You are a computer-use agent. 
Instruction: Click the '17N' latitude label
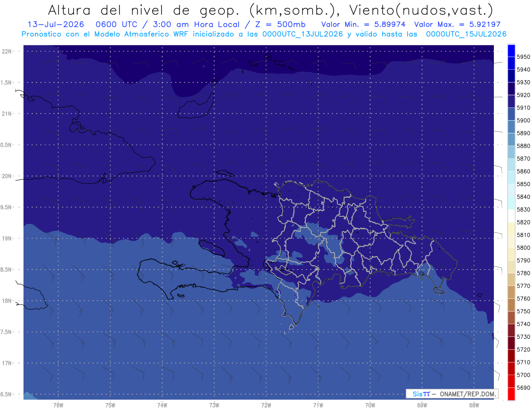8,363
